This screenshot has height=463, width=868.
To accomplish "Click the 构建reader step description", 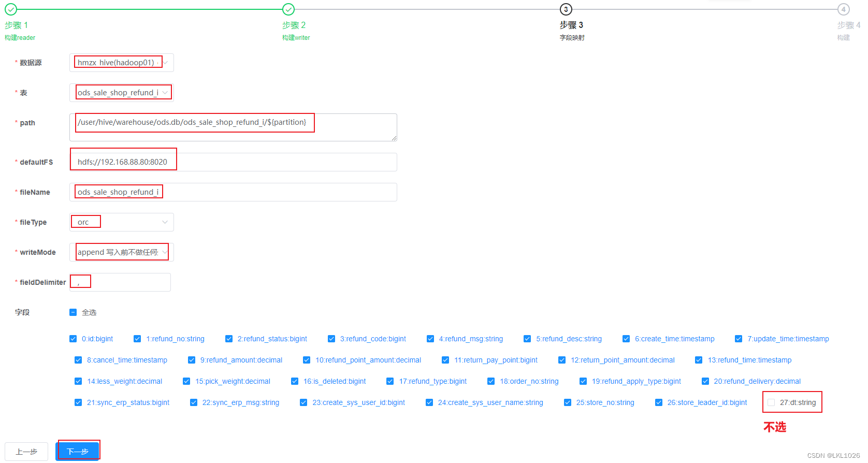I will tap(20, 38).
